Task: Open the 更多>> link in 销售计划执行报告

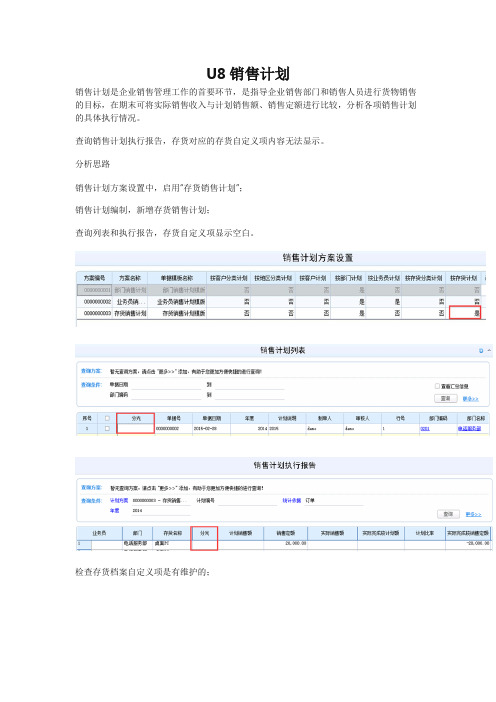Action: pyautogui.click(x=474, y=514)
